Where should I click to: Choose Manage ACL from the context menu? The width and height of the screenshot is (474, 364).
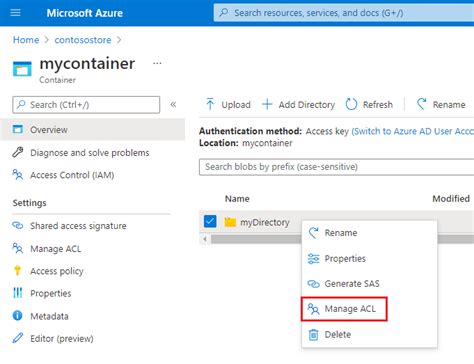pos(344,309)
